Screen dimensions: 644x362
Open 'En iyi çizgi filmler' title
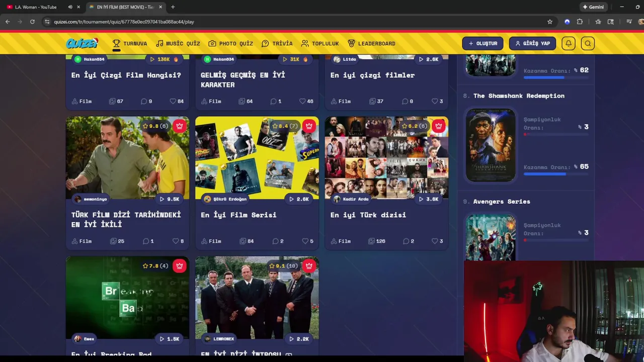click(372, 75)
